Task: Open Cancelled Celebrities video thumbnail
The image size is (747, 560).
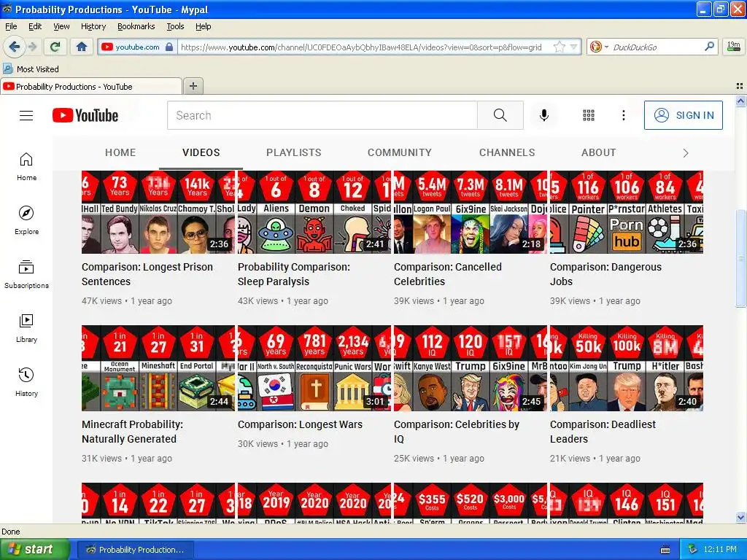Action: click(x=471, y=212)
